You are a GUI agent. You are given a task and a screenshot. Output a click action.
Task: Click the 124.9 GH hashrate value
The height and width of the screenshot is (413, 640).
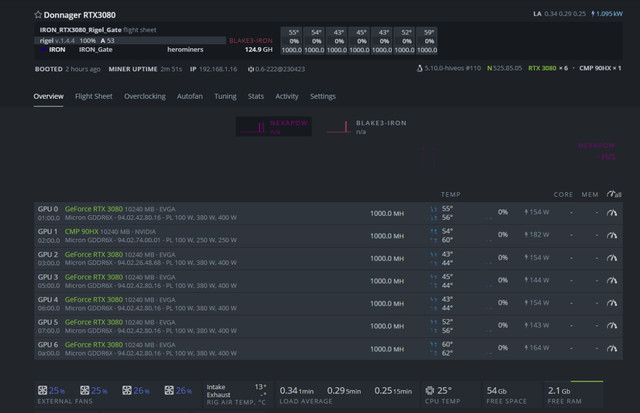tap(258, 49)
